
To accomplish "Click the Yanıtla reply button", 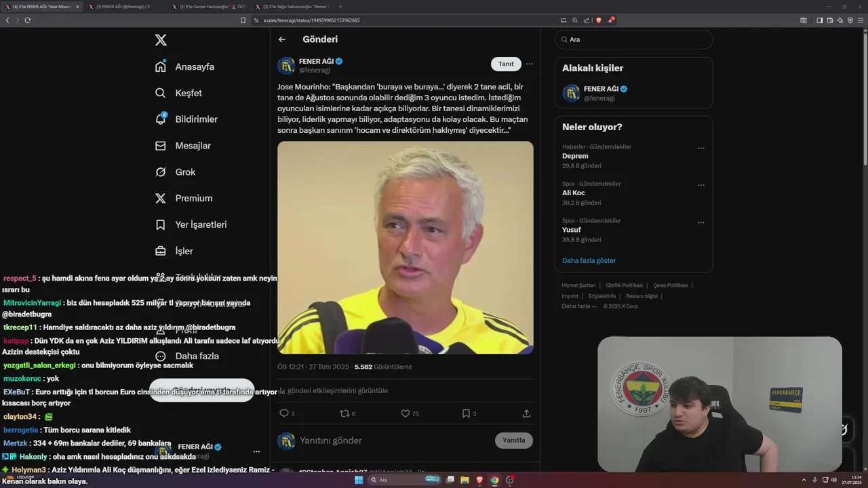I will point(514,441).
